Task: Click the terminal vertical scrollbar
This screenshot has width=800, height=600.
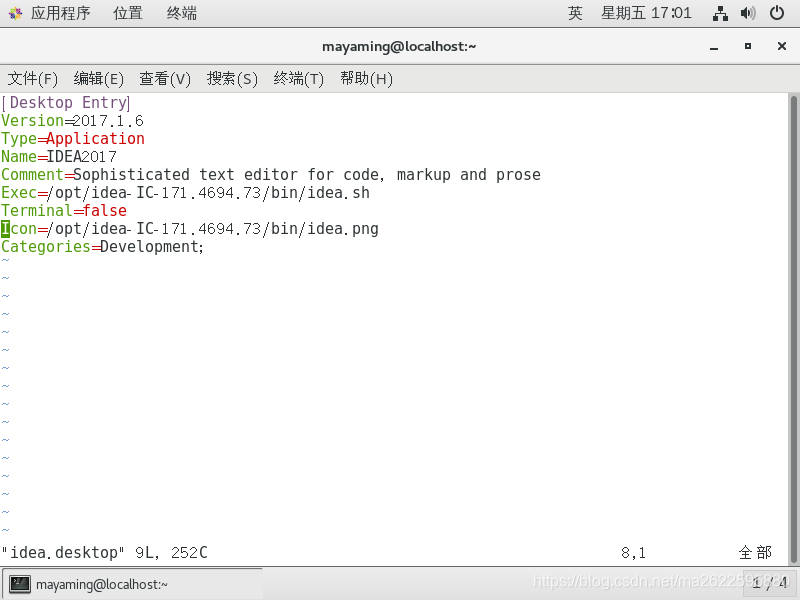Action: pyautogui.click(x=793, y=329)
